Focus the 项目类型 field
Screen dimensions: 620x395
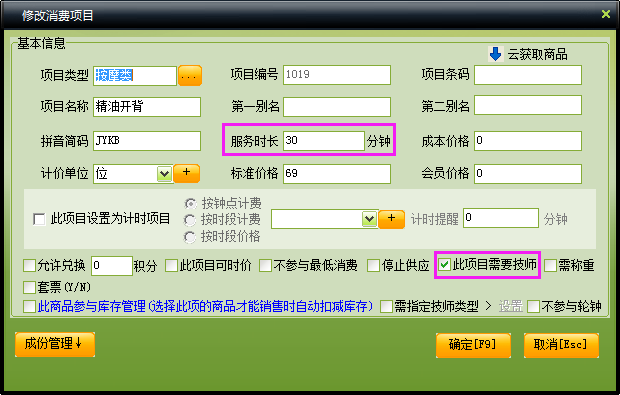[x=134, y=76]
